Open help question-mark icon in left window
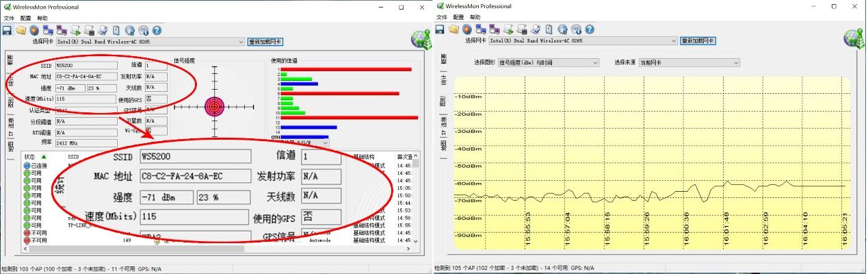The width and height of the screenshot is (868, 274). [x=157, y=30]
